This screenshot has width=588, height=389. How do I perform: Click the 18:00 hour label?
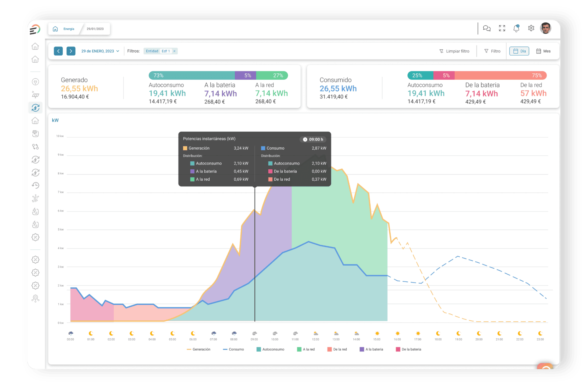click(x=438, y=339)
